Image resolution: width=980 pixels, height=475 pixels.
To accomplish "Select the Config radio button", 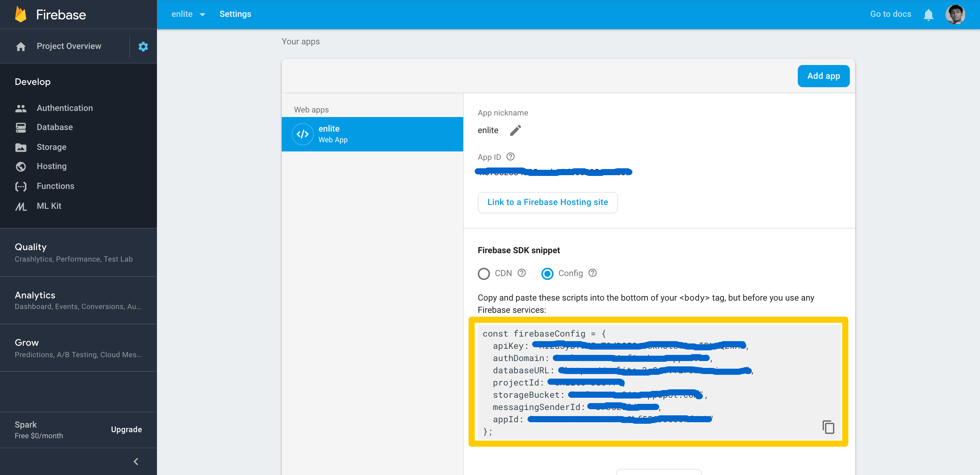I will (547, 273).
